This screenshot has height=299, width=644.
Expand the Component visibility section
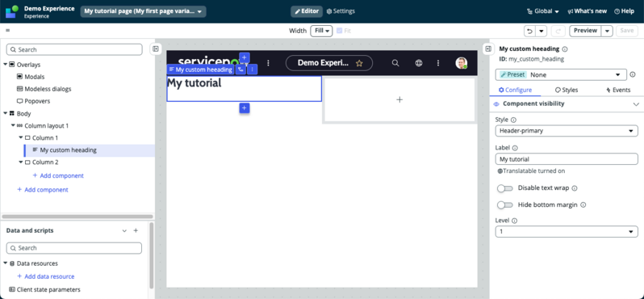pos(636,103)
